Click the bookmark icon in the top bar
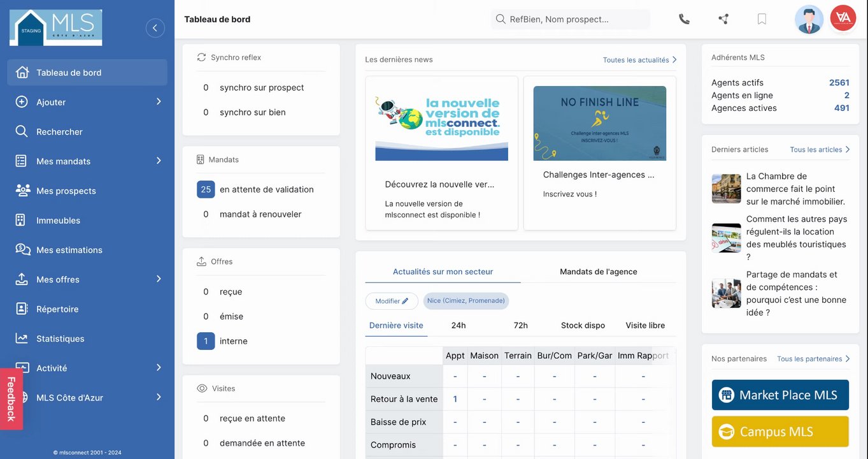 (x=762, y=19)
